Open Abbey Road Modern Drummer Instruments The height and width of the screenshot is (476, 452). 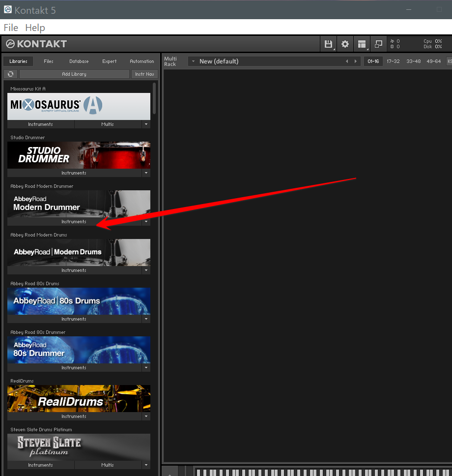pos(74,222)
